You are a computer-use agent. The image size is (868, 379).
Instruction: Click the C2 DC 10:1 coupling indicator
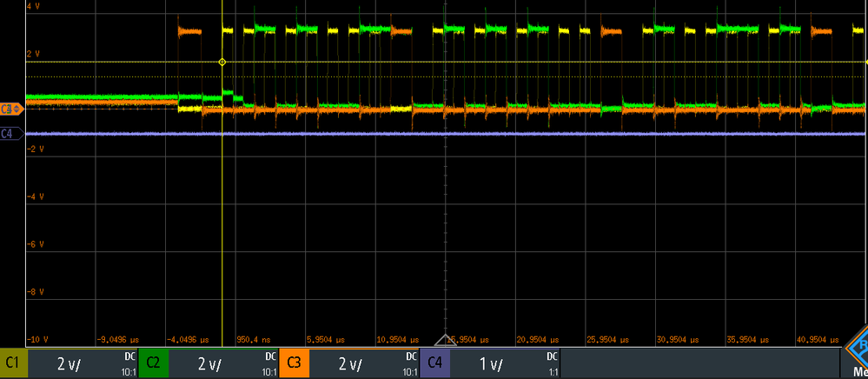coord(269,364)
